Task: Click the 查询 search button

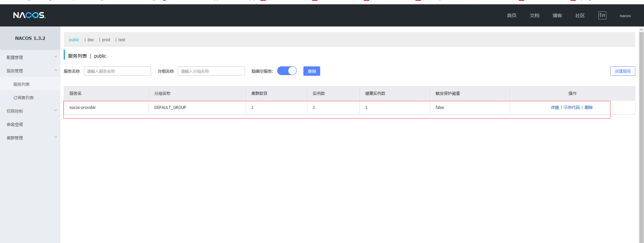Action: point(312,71)
